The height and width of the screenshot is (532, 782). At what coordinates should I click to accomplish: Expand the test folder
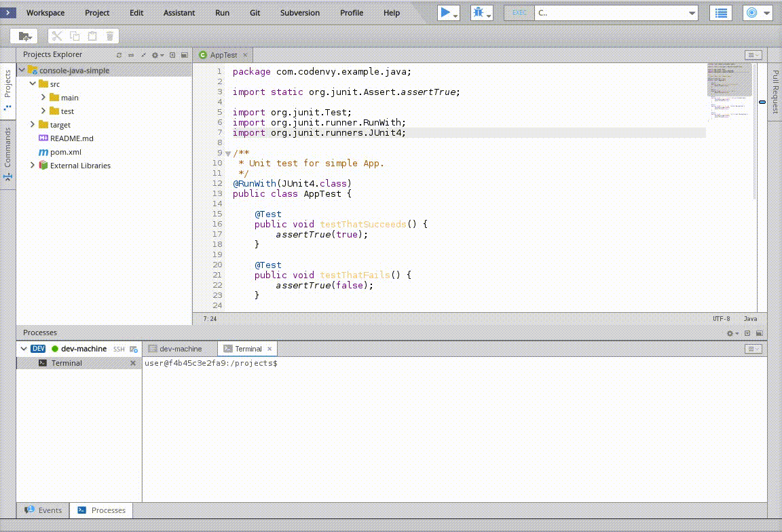pyautogui.click(x=43, y=111)
